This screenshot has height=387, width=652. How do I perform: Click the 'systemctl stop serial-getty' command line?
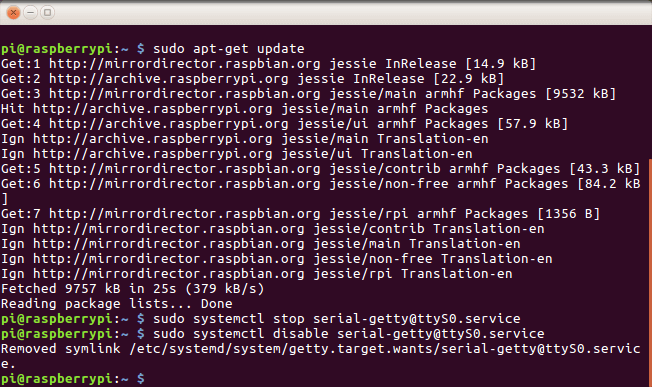261,319
